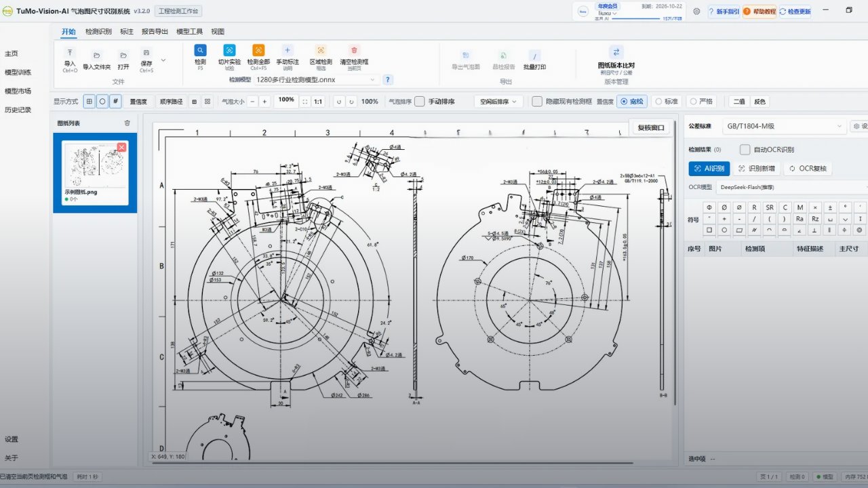
Task: Switch to the 报告导出 ribbon tab
Action: 155,32
